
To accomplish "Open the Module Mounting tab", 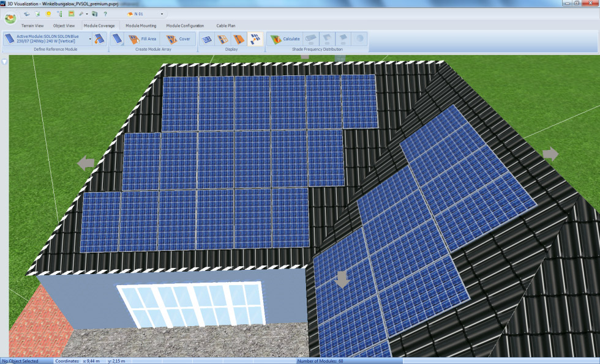I will point(141,26).
